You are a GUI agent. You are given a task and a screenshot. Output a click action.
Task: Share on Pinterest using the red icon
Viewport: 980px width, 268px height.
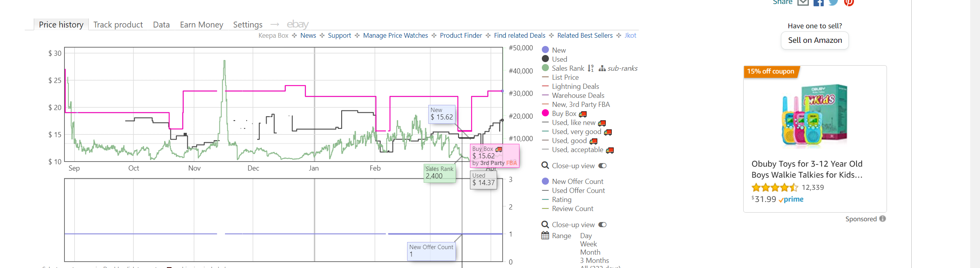[x=849, y=2]
